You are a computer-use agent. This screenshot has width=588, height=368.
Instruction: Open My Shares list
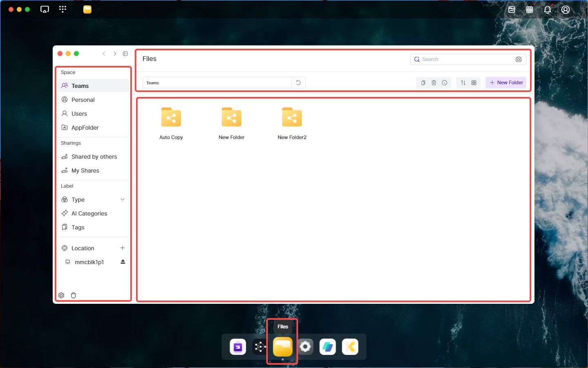93,171
